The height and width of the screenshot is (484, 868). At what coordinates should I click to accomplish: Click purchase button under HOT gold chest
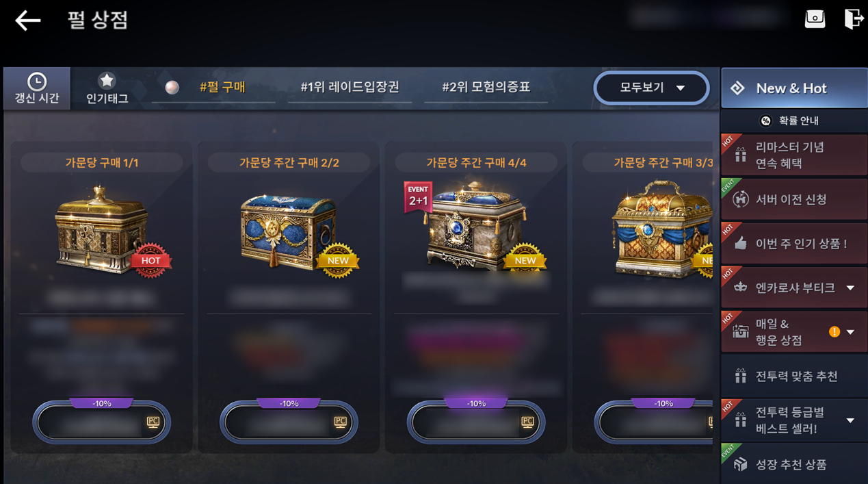point(101,422)
